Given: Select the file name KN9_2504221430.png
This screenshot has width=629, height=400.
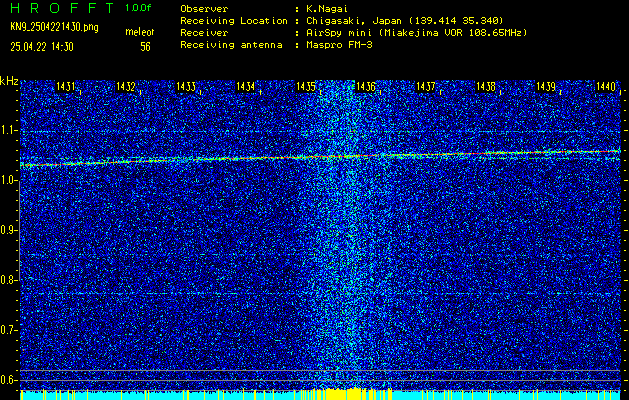Looking at the screenshot, I should pyautogui.click(x=54, y=28).
